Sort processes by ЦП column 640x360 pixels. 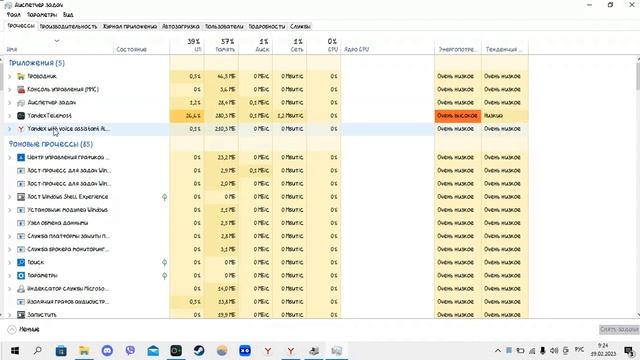[187, 45]
